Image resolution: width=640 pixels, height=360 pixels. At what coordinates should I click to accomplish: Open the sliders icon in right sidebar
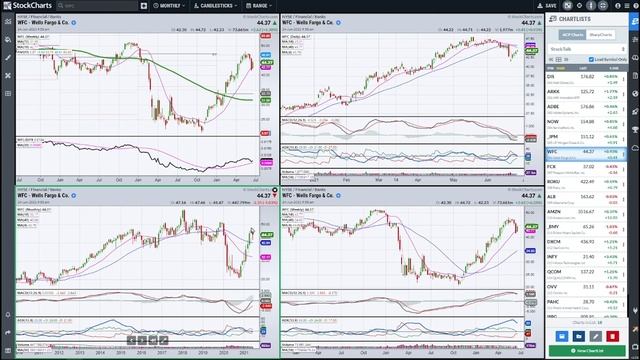[x=635, y=40]
